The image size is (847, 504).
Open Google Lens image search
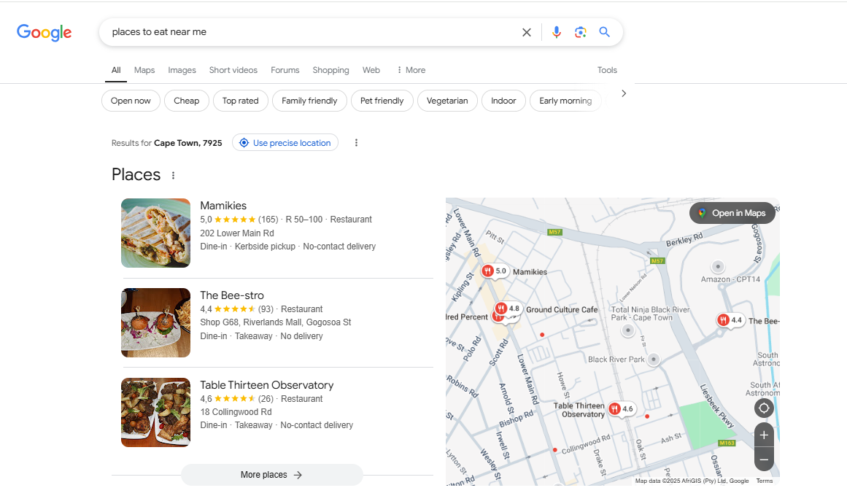pyautogui.click(x=581, y=32)
